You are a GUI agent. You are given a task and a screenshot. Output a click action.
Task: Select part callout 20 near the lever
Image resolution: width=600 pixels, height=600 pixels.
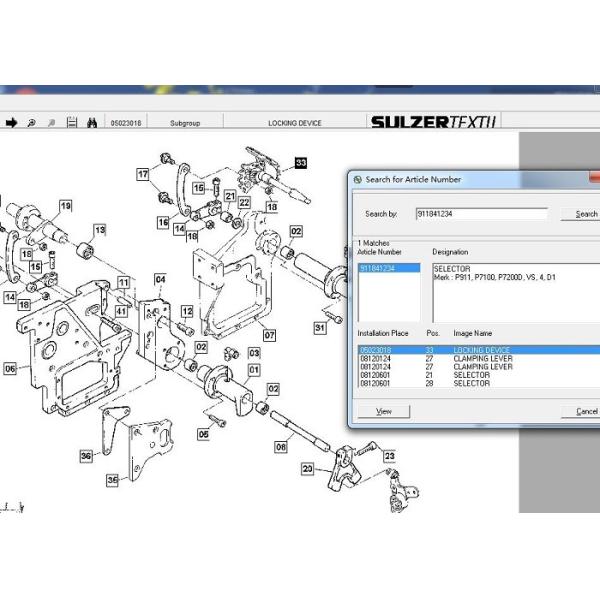(307, 468)
